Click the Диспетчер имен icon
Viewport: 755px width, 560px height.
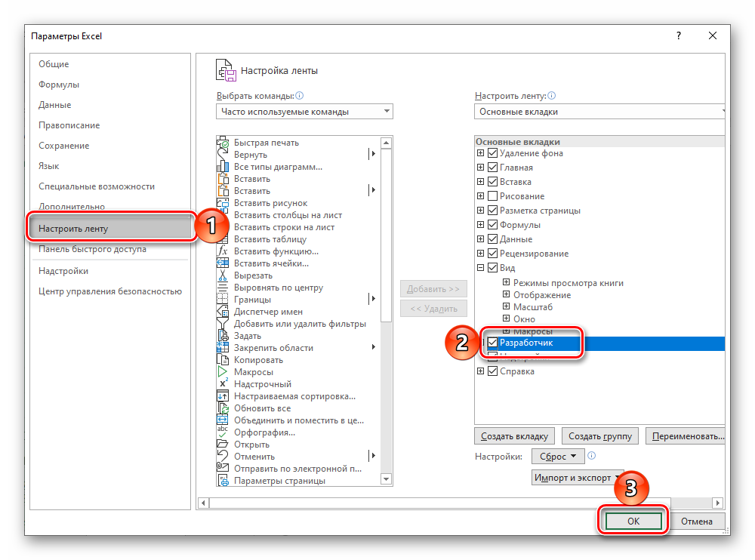223,312
